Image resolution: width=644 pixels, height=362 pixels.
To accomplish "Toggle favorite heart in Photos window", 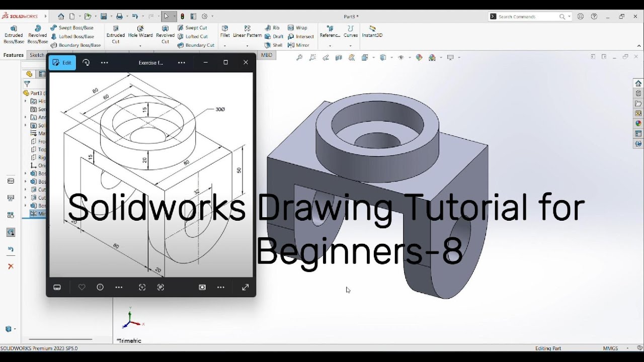I will tap(82, 287).
